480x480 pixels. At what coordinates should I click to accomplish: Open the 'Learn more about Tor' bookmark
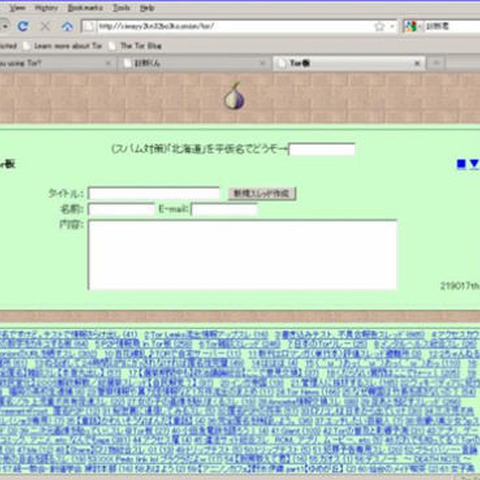tap(63, 46)
